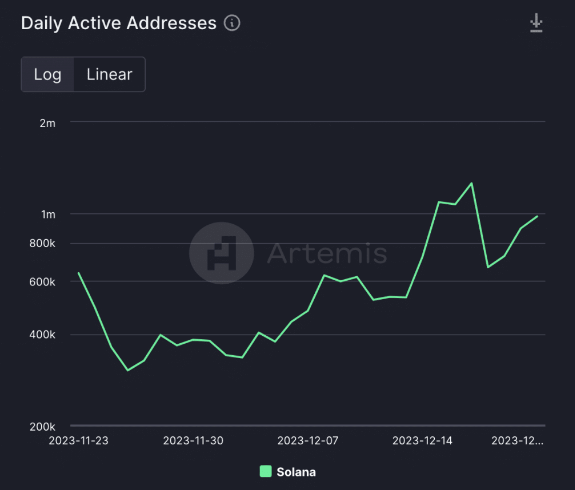Click the highest peak on Solana line
This screenshot has height=490, width=575.
(472, 183)
